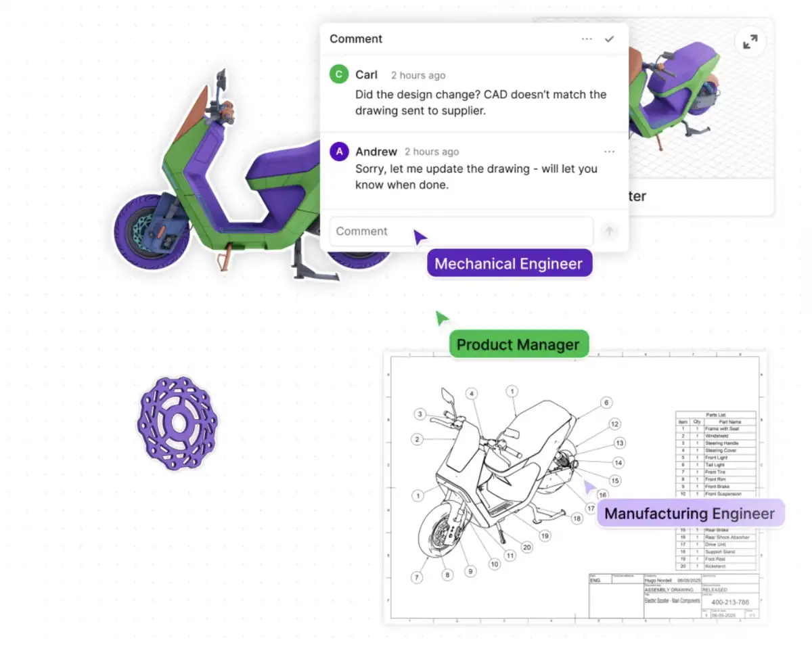The height and width of the screenshot is (649, 812).
Task: Click the Mechanical Engineer cursor label
Action: pos(509,264)
